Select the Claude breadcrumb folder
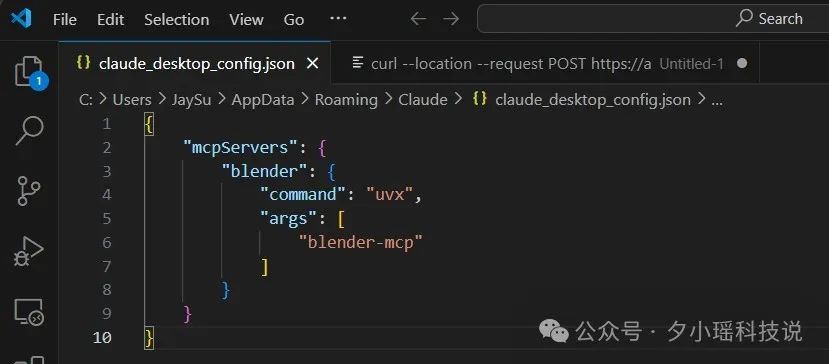Image resolution: width=829 pixels, height=364 pixels. [x=423, y=100]
